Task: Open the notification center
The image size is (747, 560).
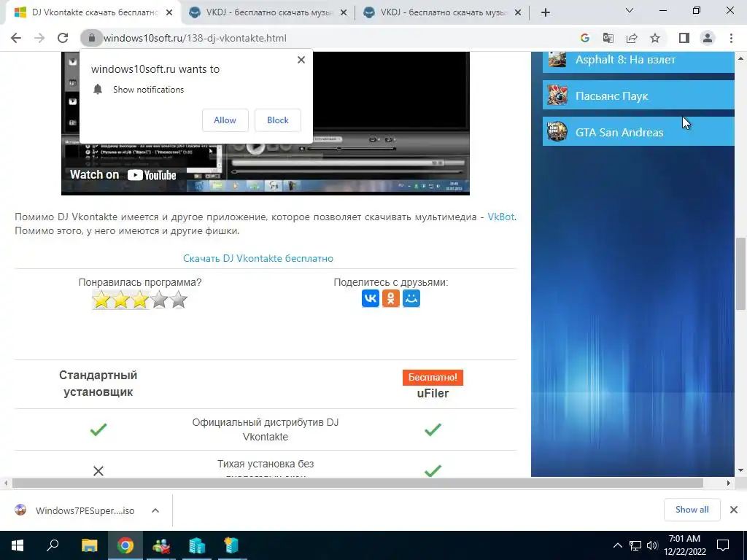Action: coord(723,545)
